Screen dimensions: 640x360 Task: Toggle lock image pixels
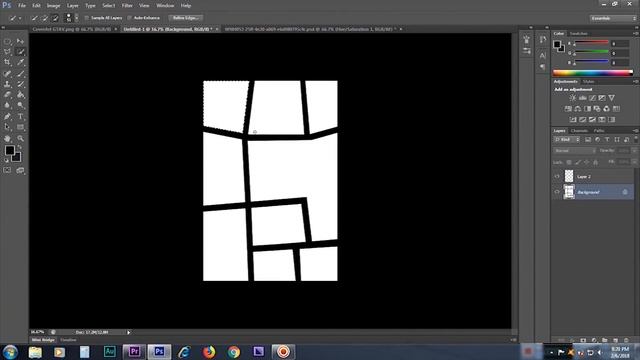578,162
